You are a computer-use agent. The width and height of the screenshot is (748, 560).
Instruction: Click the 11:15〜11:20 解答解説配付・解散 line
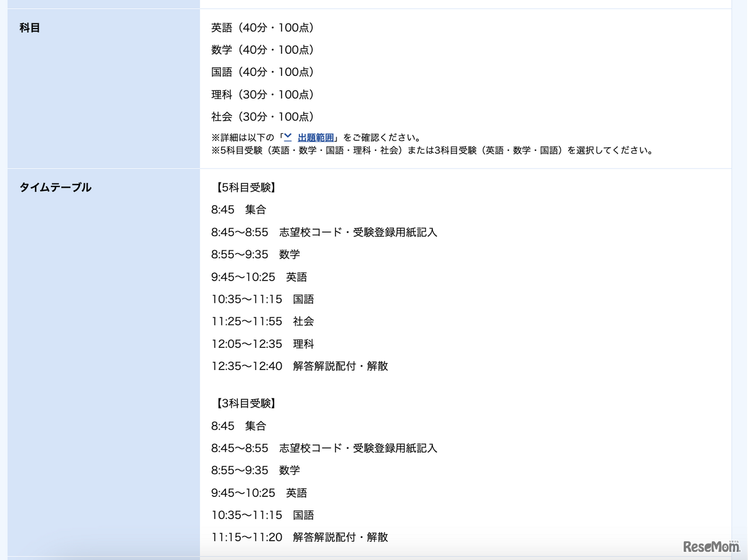(x=300, y=537)
